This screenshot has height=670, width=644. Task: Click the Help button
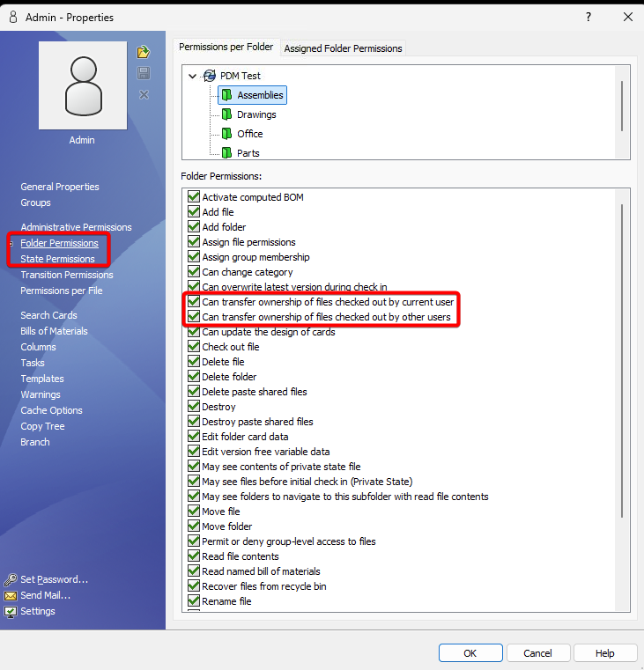coord(604,653)
